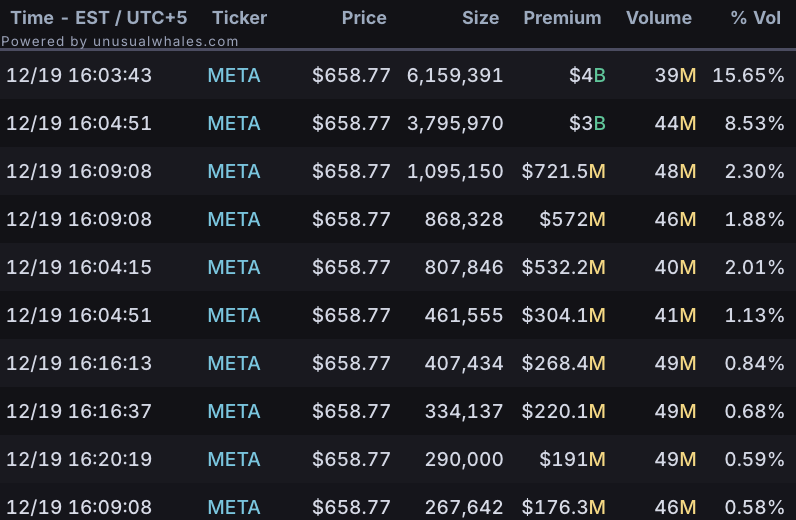796x520 pixels.
Task: Select the 8.53% volume percentage
Action: 754,123
